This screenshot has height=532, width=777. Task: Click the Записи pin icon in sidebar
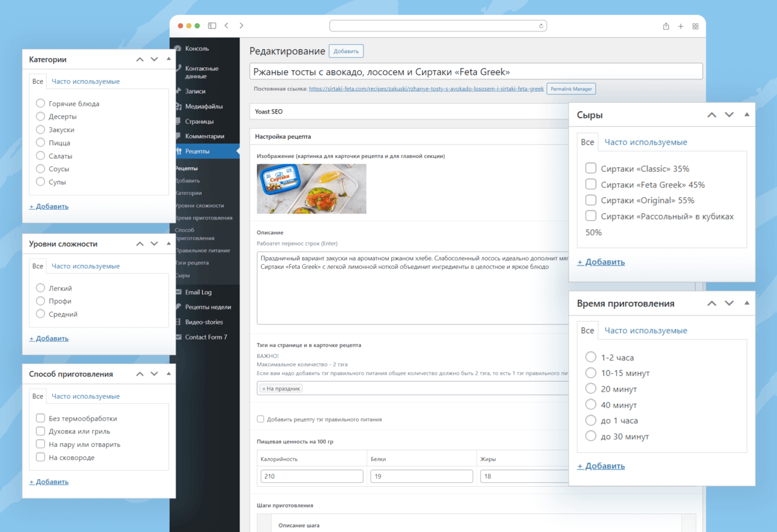tap(178, 91)
